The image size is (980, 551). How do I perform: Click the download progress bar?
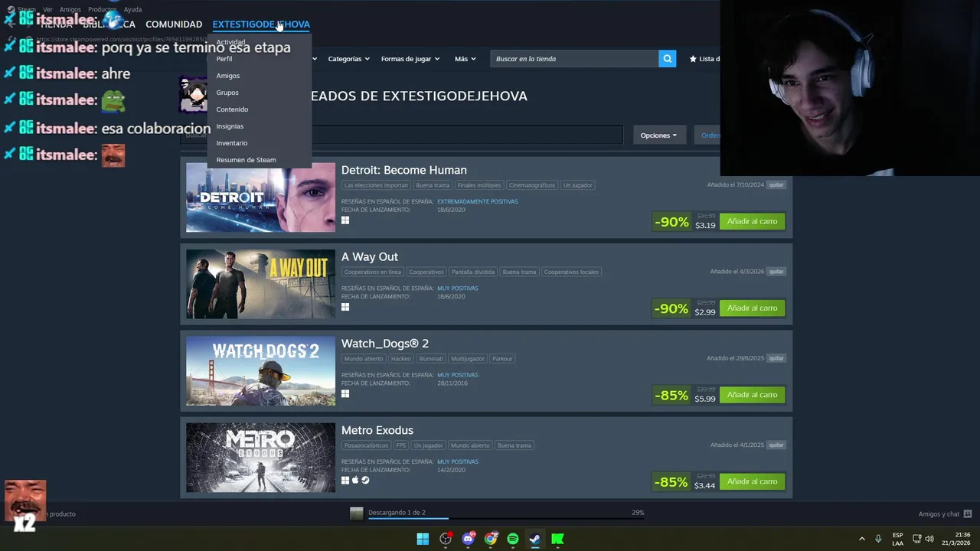click(x=506, y=519)
